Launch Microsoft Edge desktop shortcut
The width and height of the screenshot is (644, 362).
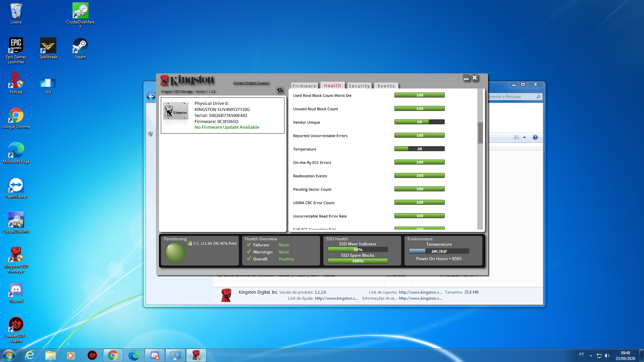[16, 153]
